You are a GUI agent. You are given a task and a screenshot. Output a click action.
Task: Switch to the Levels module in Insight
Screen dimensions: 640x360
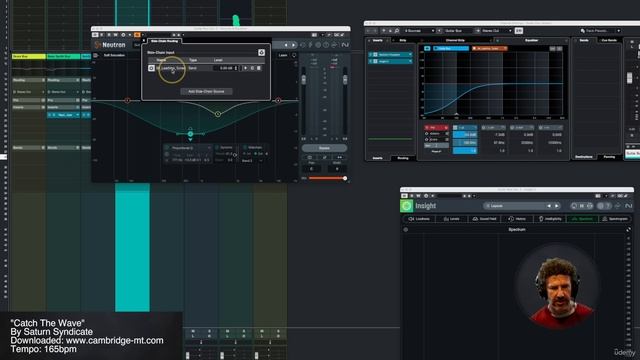coord(451,219)
